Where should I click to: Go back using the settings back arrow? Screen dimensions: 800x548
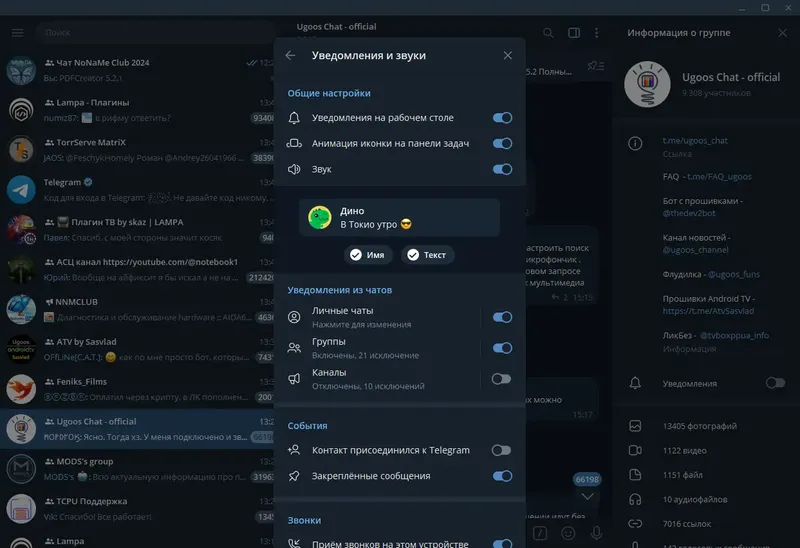(x=290, y=56)
